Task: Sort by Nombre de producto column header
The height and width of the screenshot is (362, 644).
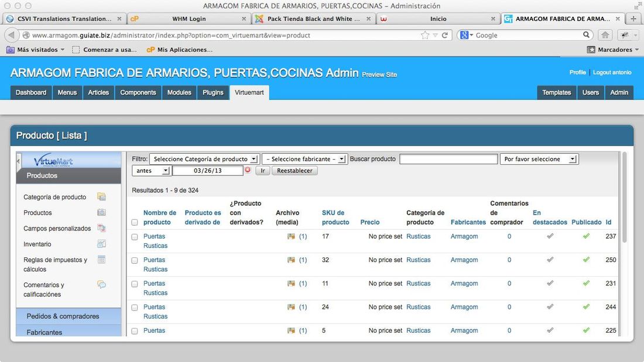Action: (160, 217)
